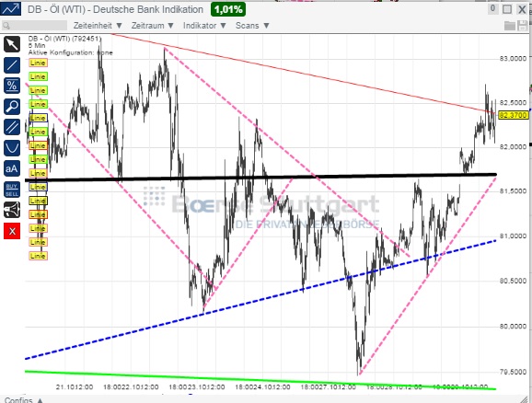
Task: Click the chart logo icon in title bar
Action: tap(10, 9)
